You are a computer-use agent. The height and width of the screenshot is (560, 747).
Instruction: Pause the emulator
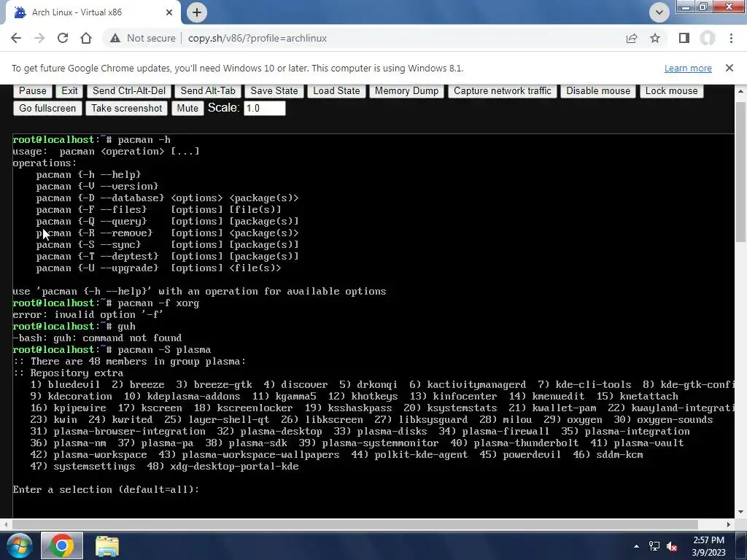pyautogui.click(x=32, y=91)
